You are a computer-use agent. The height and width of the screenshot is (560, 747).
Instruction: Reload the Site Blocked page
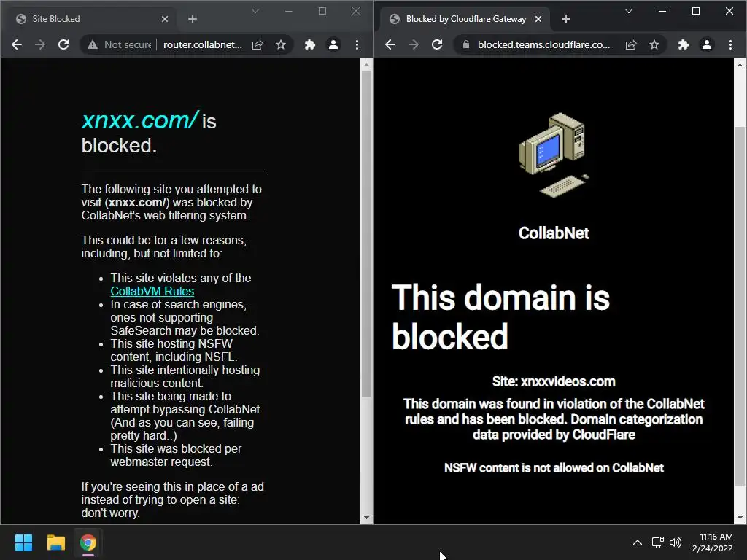click(63, 44)
